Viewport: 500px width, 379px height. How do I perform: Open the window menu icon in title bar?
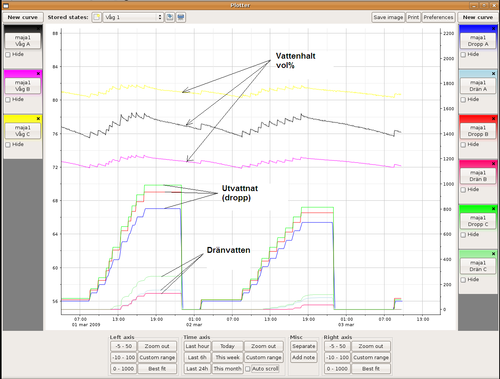(6, 5)
